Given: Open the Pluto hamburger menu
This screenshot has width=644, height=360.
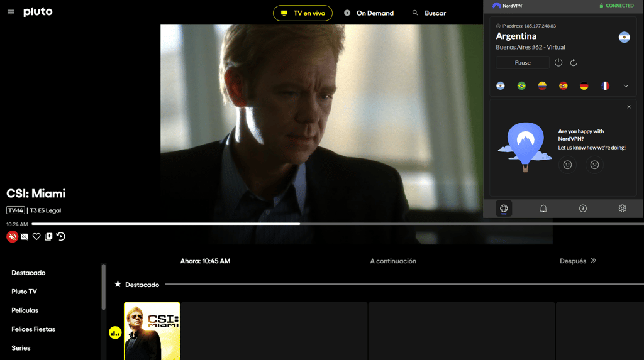Looking at the screenshot, I should [11, 13].
